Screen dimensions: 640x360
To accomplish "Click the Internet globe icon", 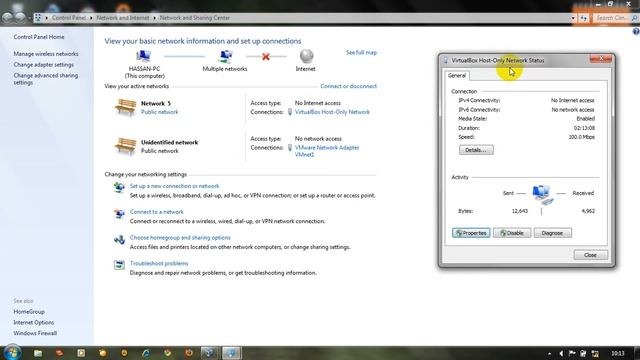I will 306,56.
